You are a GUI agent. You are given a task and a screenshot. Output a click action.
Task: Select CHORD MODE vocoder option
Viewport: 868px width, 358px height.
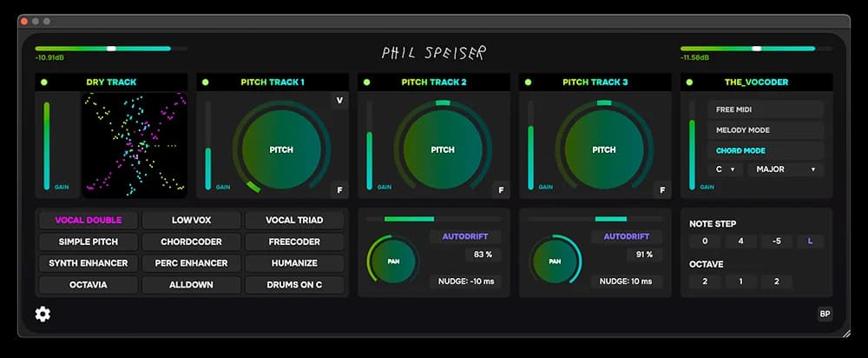click(x=766, y=150)
